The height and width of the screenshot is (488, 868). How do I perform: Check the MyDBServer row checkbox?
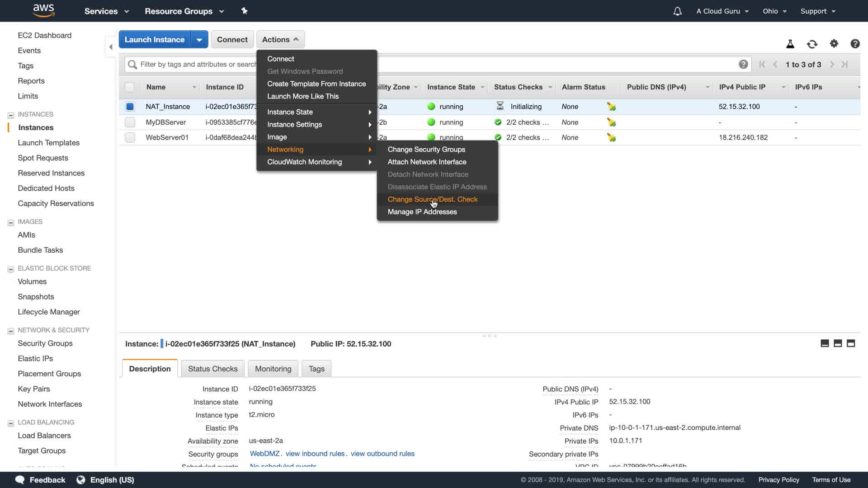pyautogui.click(x=130, y=122)
